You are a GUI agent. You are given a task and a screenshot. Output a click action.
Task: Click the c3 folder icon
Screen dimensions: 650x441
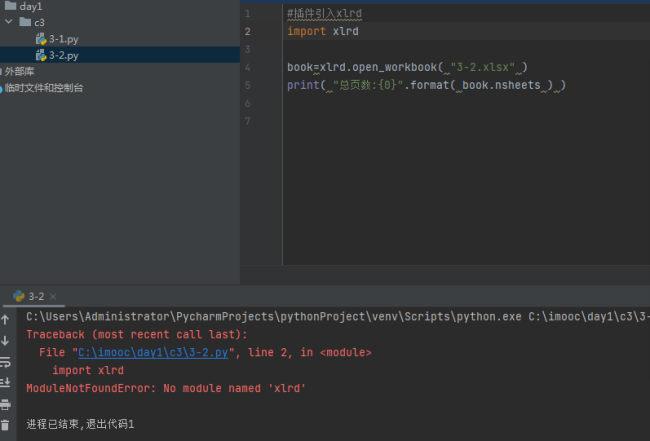[25, 22]
